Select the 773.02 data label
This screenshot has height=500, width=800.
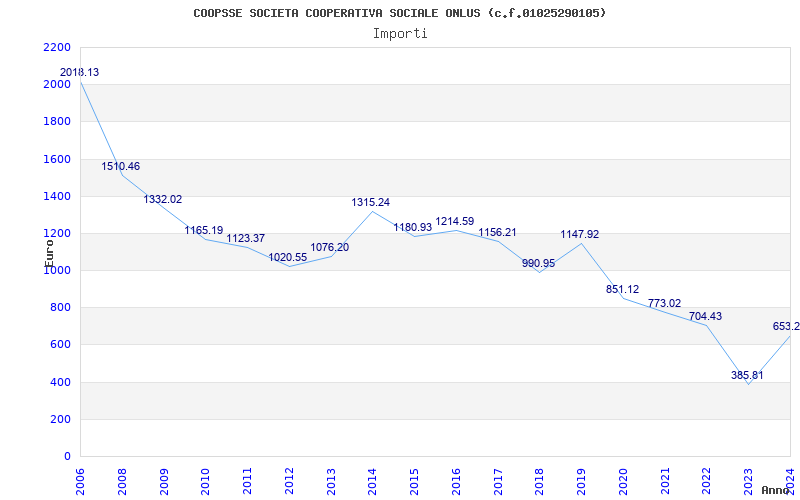click(x=664, y=303)
